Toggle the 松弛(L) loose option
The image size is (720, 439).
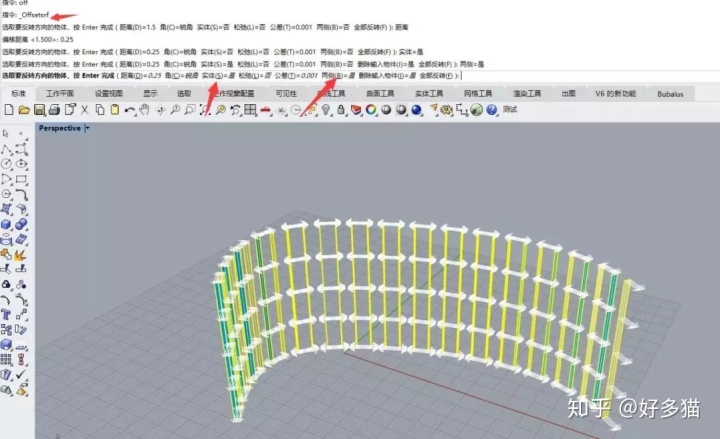tap(255, 75)
